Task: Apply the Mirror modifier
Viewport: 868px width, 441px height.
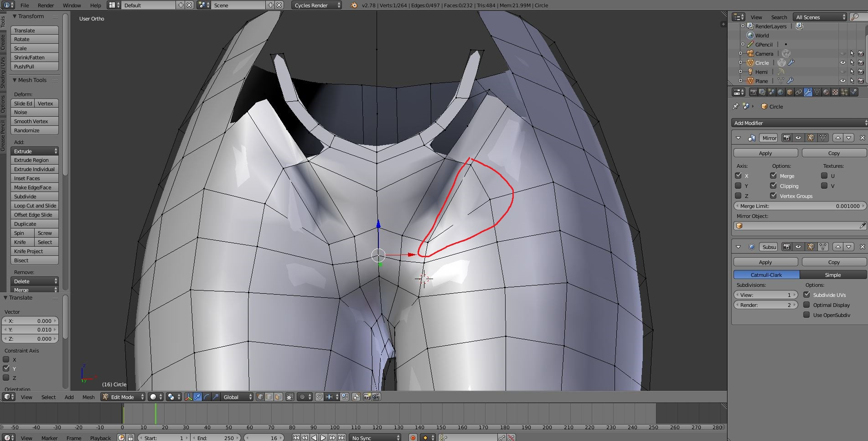Action: [765, 153]
